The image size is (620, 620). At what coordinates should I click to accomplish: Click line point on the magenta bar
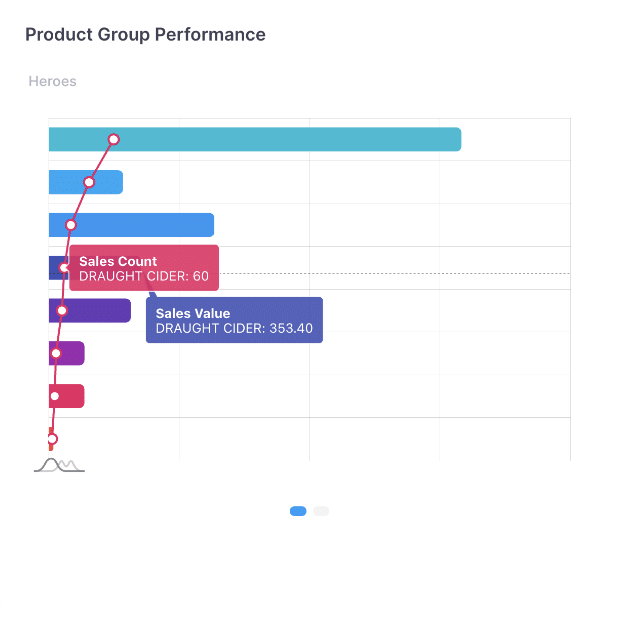(56, 353)
